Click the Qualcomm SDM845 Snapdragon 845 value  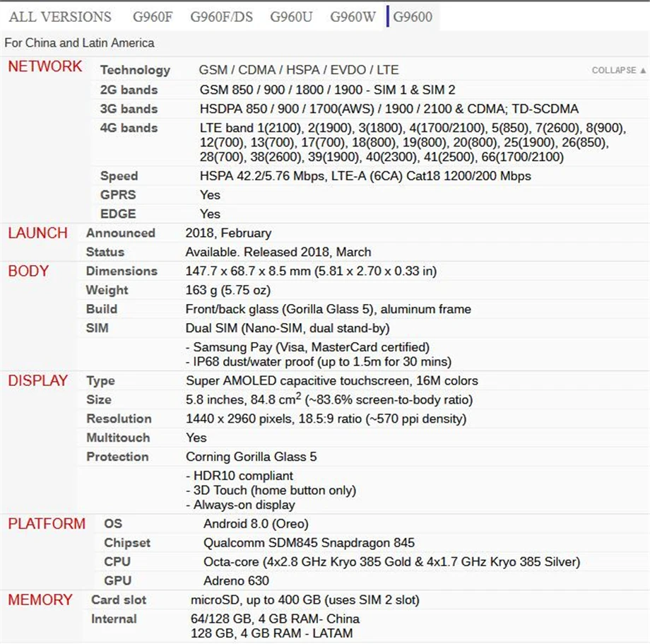click(309, 543)
